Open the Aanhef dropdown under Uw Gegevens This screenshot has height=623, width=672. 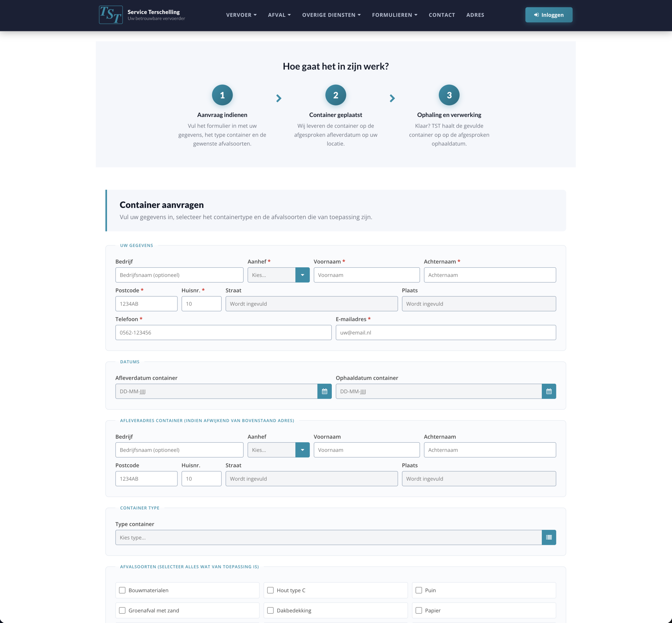(302, 275)
